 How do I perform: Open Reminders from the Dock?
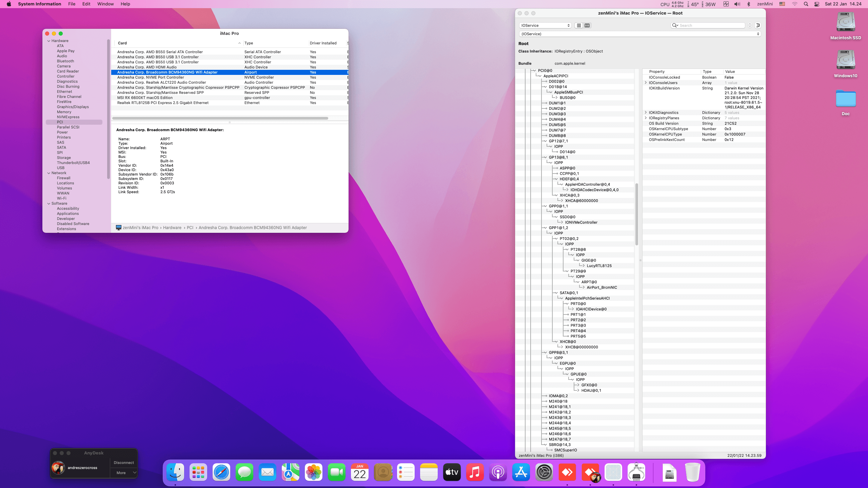tap(406, 472)
